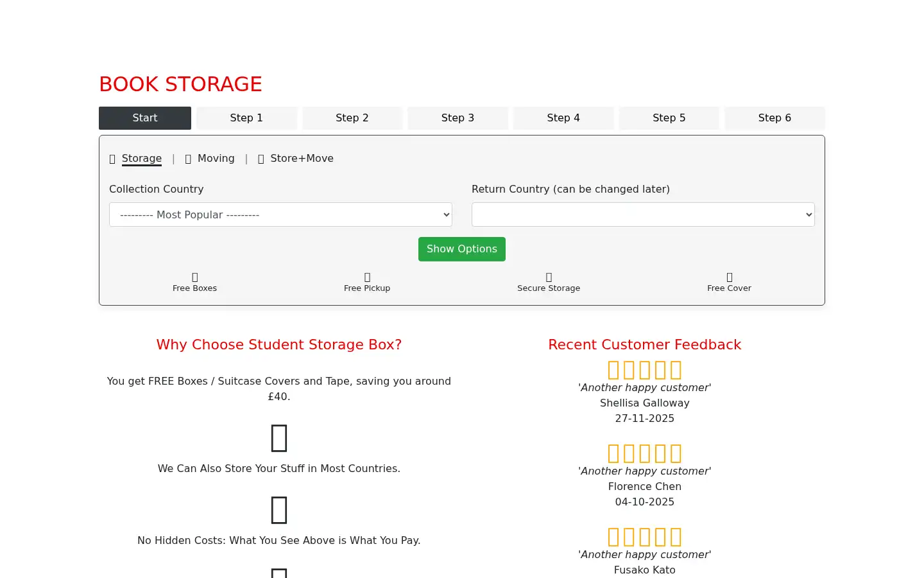Click the star rating above Fusako Kato's review
The height and width of the screenshot is (578, 924).
(645, 537)
